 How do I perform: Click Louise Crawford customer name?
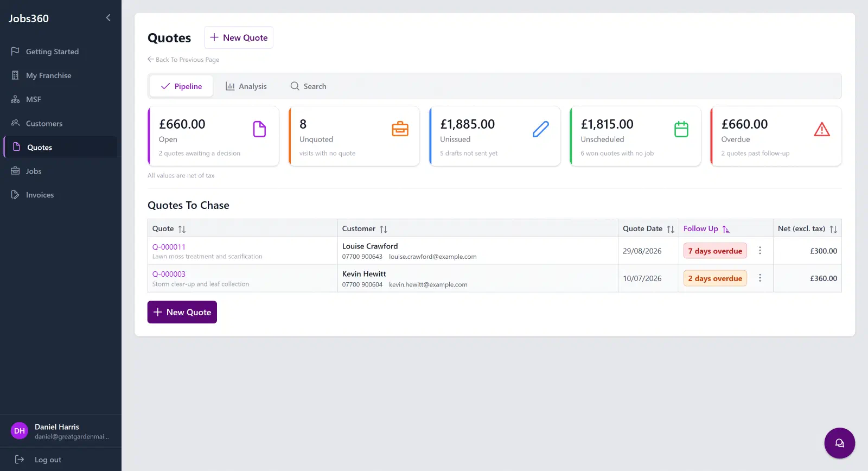(x=370, y=246)
